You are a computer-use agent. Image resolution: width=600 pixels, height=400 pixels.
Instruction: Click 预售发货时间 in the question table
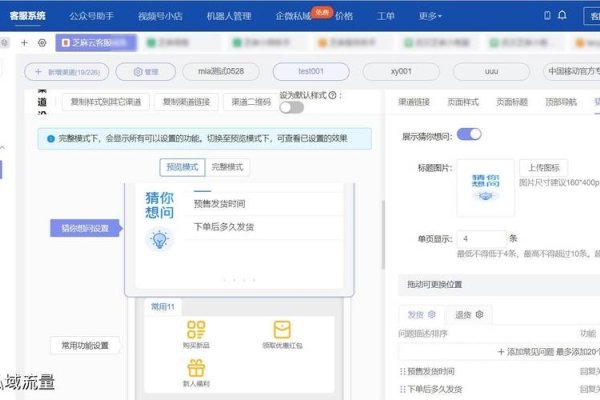(431, 371)
